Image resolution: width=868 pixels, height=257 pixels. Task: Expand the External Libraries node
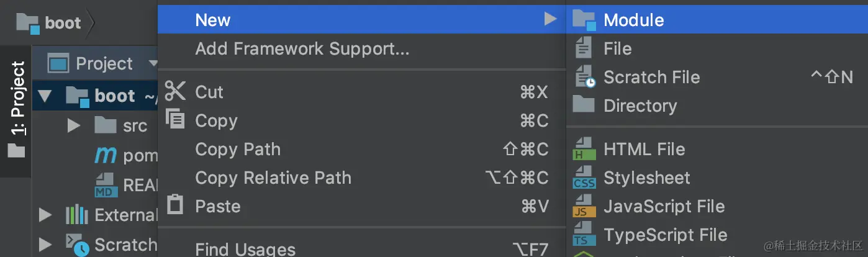45,215
